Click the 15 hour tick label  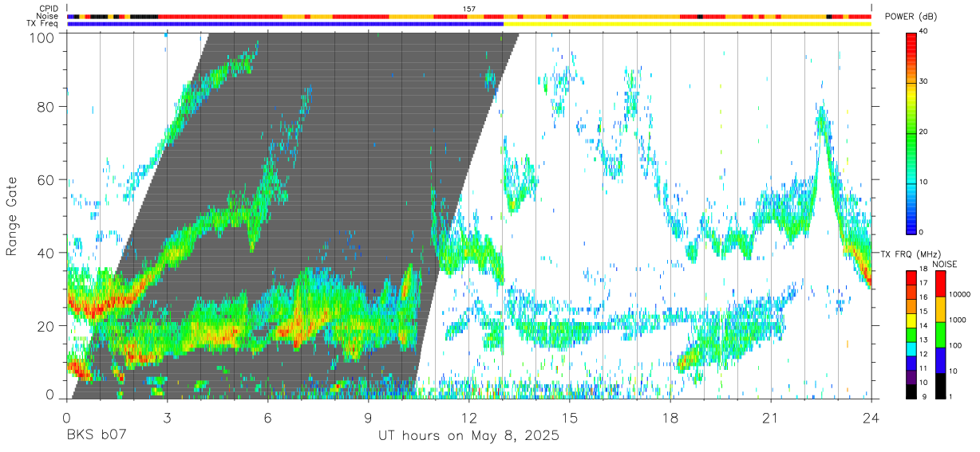(x=570, y=417)
